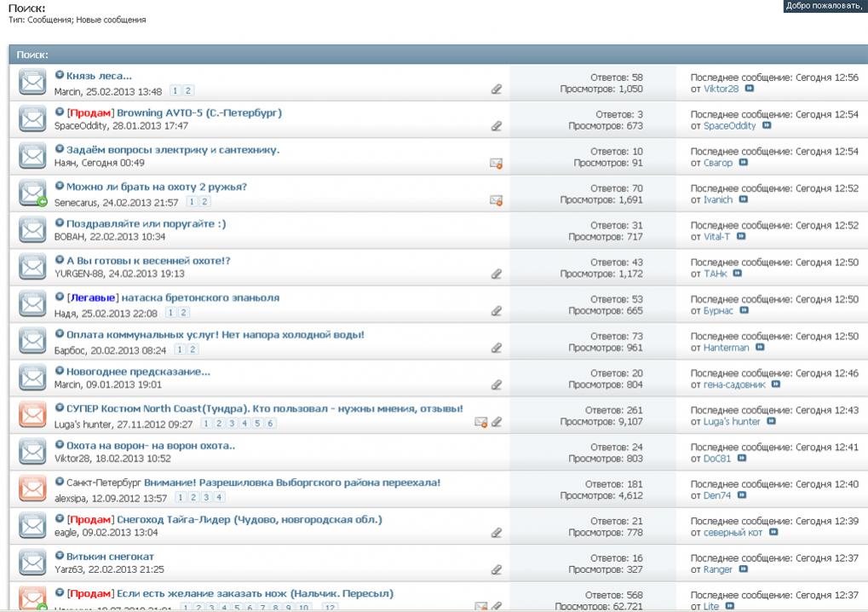868x612 pixels.
Task: Jump to last post by Viktor28 arrow icon
Action: click(750, 89)
